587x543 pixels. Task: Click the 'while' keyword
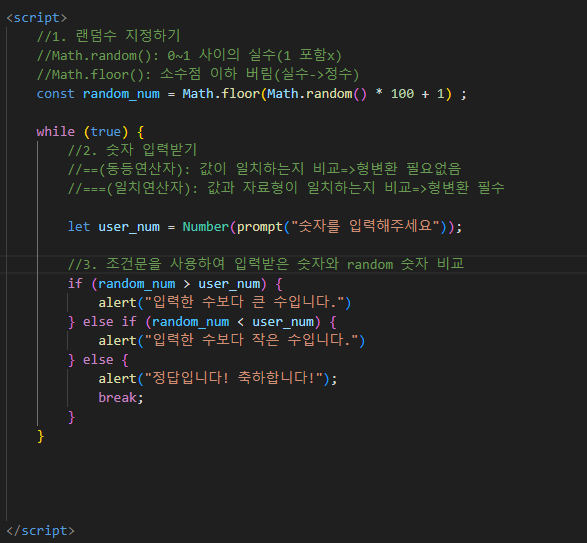(x=55, y=131)
